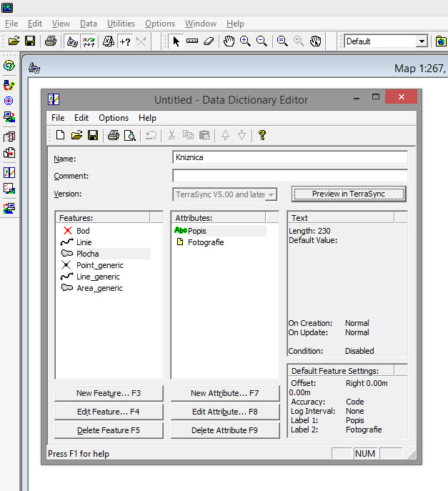Click the Cut scissors icon in Data Dictionary Editor
Viewport: 448px width, 491px height.
click(x=171, y=135)
